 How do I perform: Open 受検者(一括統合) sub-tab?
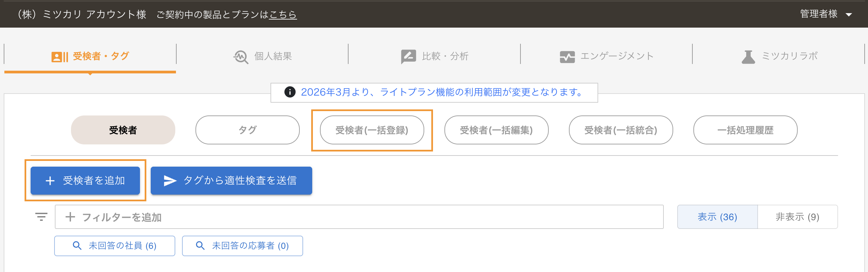pos(621,130)
